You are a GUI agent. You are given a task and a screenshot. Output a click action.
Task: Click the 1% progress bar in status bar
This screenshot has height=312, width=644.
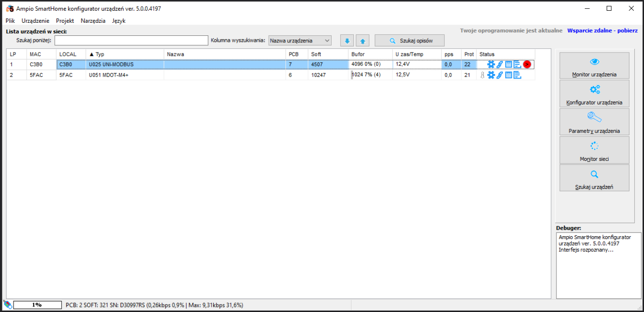pos(37,305)
